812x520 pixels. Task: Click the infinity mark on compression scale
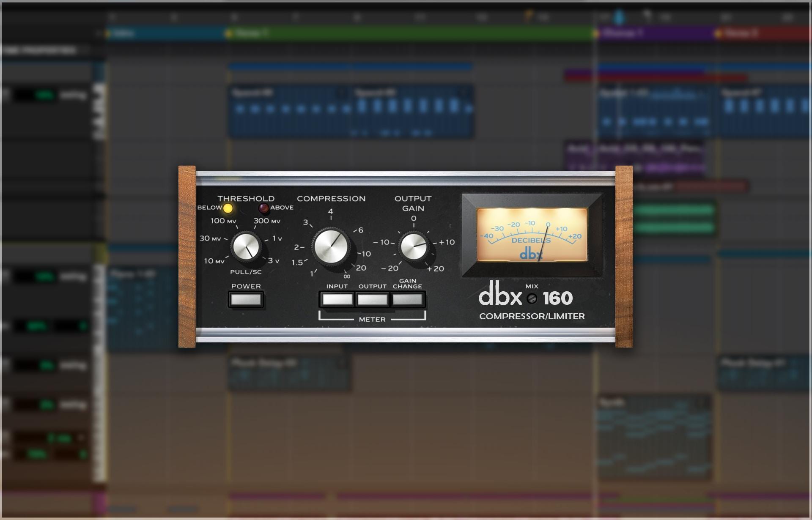[347, 276]
